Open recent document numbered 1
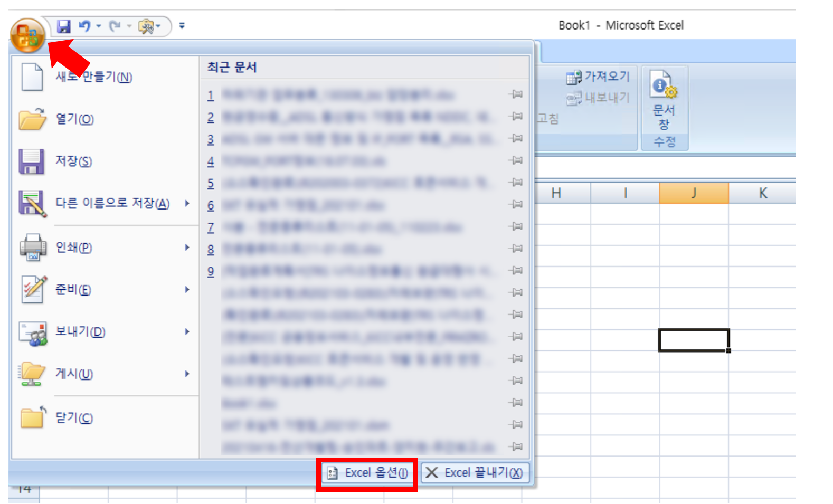Image resolution: width=833 pixels, height=504 pixels. [354, 95]
